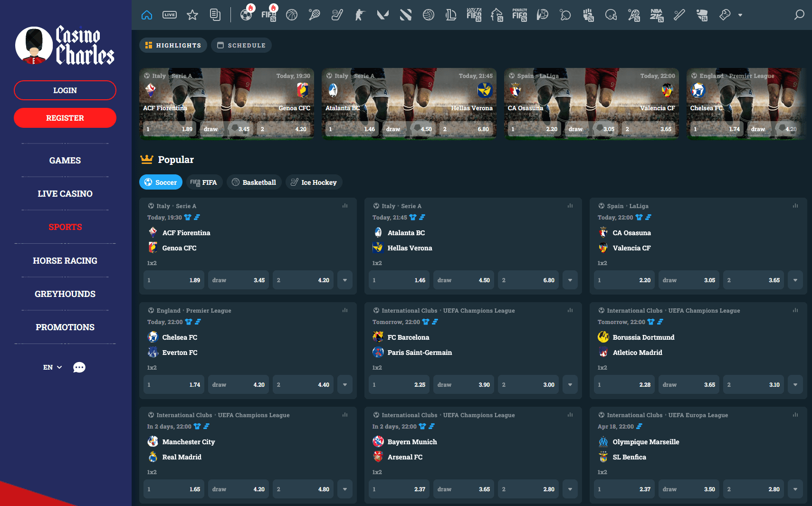The width and height of the screenshot is (812, 506).
Task: Switch to the Schedule tab
Action: tap(241, 46)
